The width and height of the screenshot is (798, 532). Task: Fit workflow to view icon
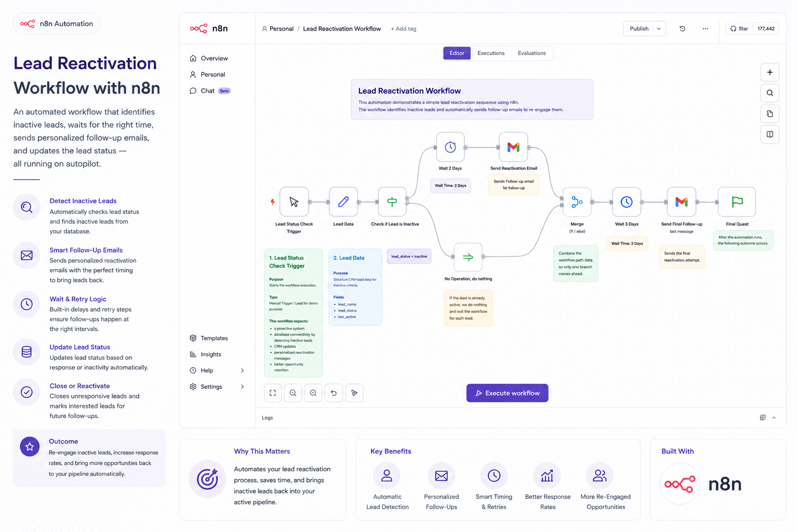(x=273, y=393)
